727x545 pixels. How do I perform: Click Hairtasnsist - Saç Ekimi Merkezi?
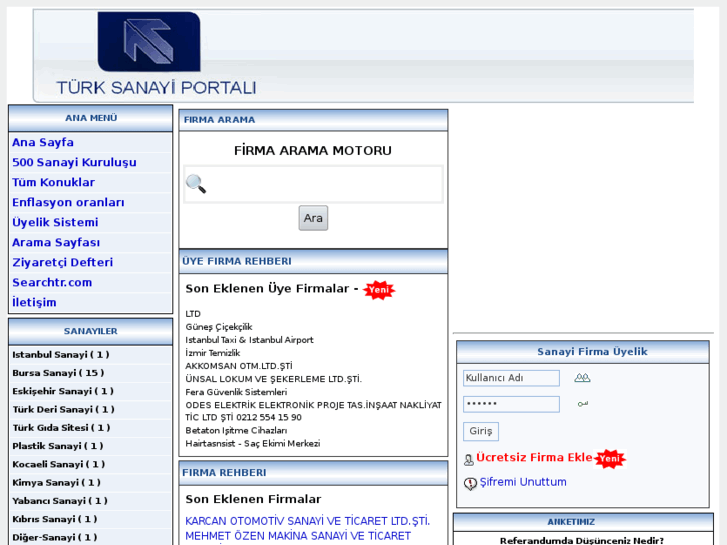253,443
